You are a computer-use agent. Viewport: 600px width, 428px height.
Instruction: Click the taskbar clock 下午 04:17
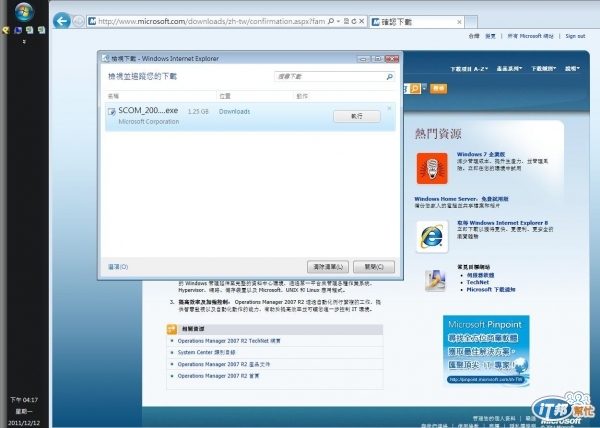pyautogui.click(x=24, y=400)
